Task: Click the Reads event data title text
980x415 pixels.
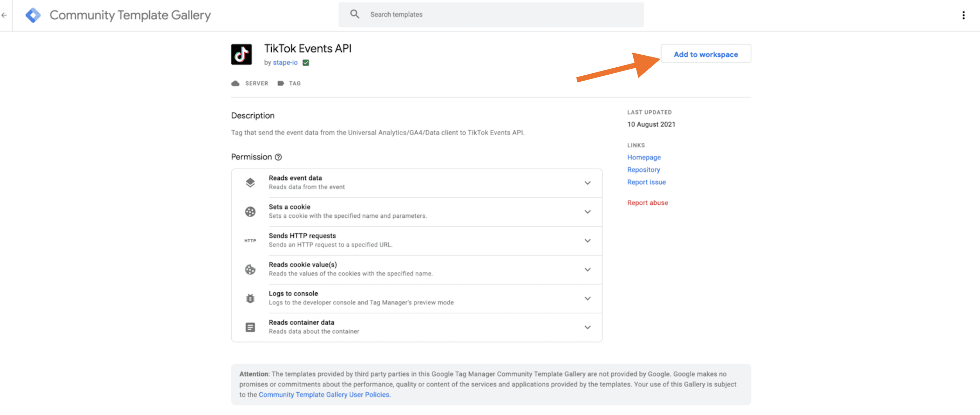Action: click(x=295, y=178)
